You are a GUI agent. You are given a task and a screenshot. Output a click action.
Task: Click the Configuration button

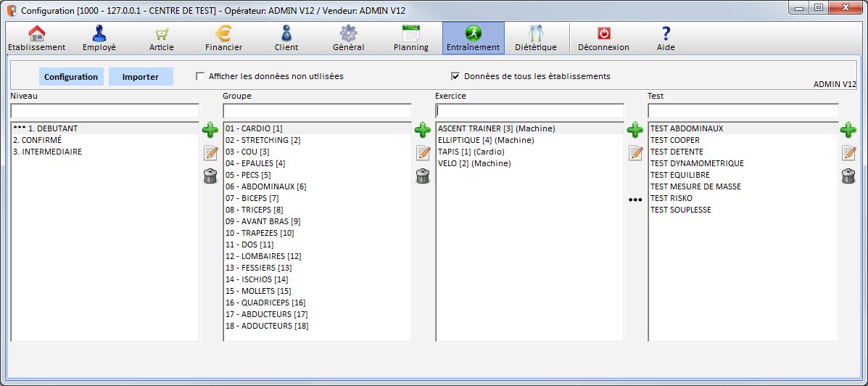click(x=71, y=77)
